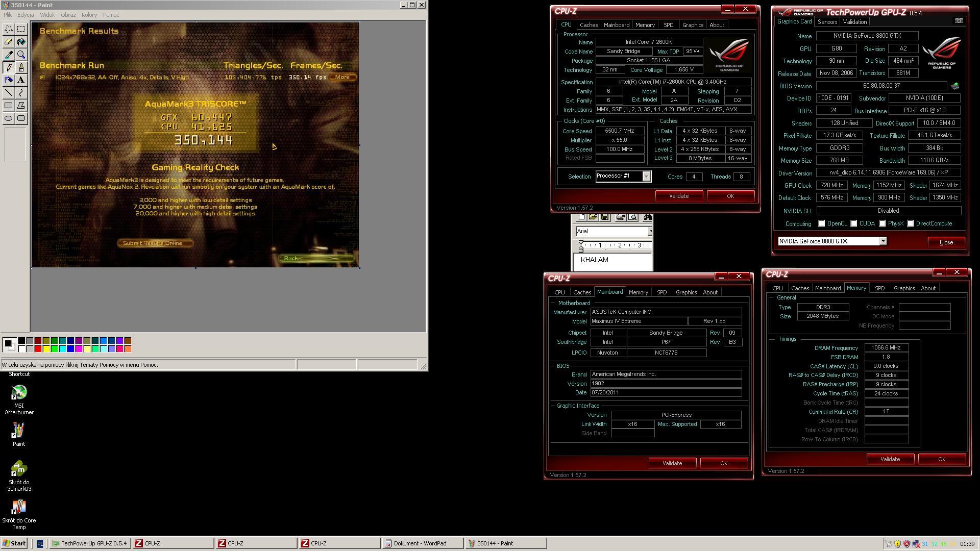Open the NVIDIA GeForce 8800 GTX card dropdown
Screen dimensions: 980x551
883,241
